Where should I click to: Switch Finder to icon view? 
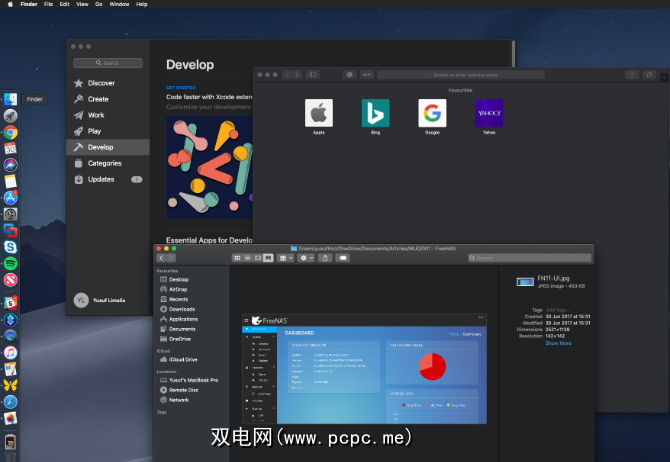coord(237,257)
